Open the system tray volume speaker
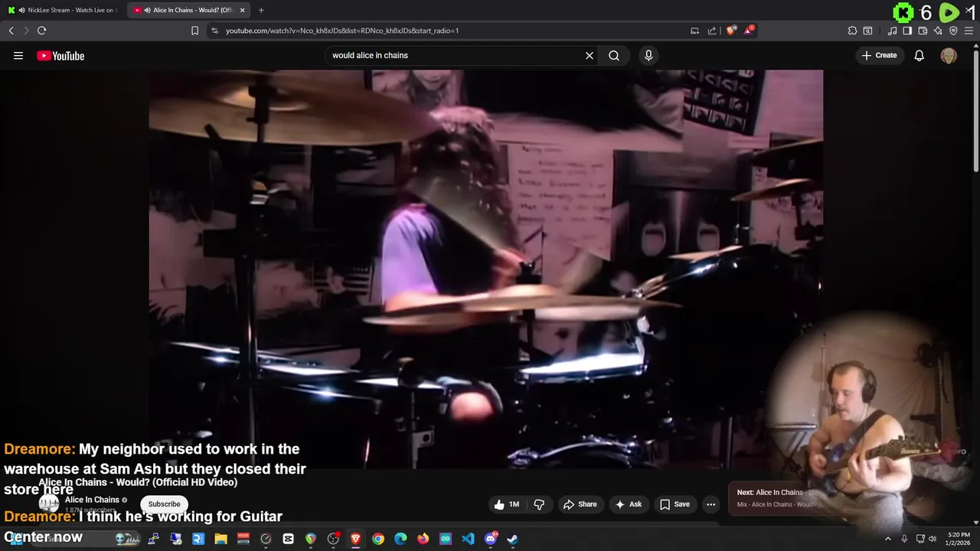The width and height of the screenshot is (980, 551). (x=933, y=539)
